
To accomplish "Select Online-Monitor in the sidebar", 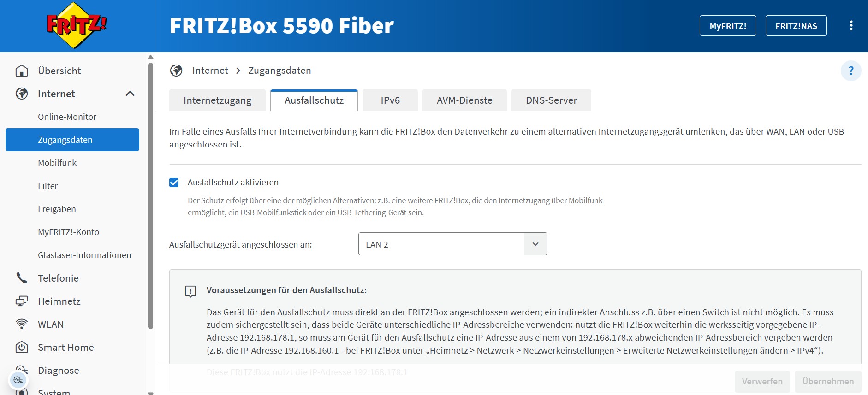I will (67, 117).
